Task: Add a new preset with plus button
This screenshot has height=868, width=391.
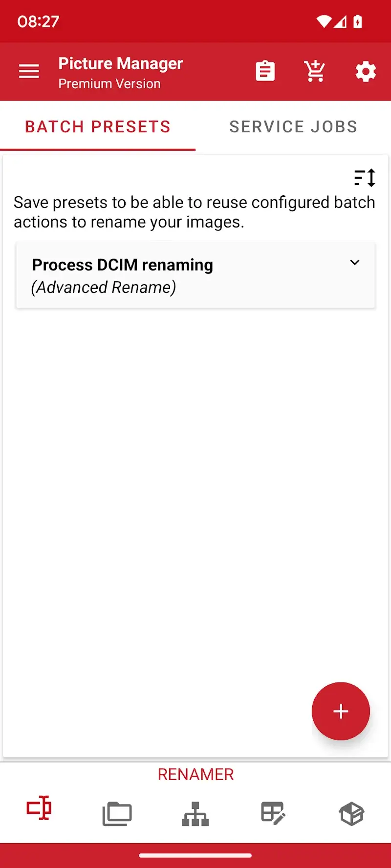Action: pos(341,711)
